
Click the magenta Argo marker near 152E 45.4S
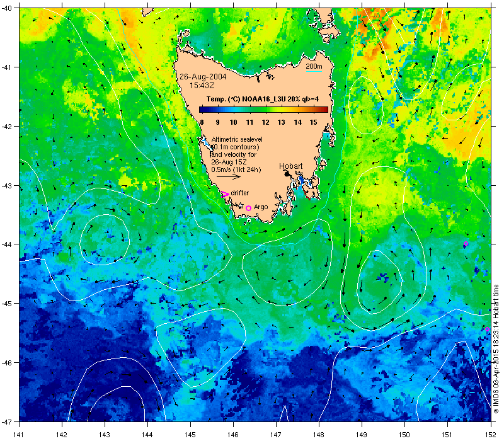[x=487, y=329]
